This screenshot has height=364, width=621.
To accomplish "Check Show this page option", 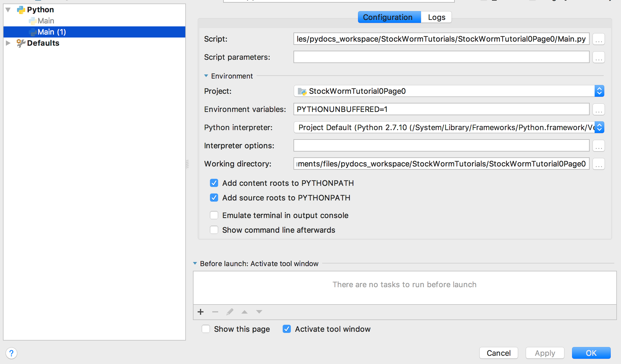I will click(x=206, y=329).
